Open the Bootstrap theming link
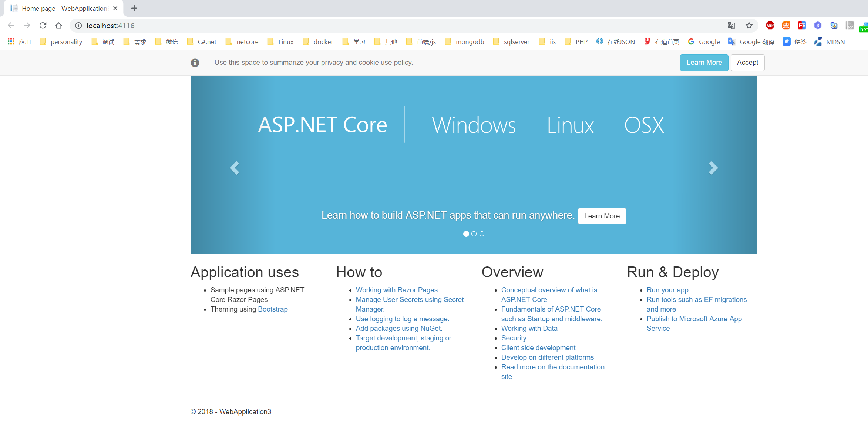This screenshot has width=868, height=430. point(273,309)
